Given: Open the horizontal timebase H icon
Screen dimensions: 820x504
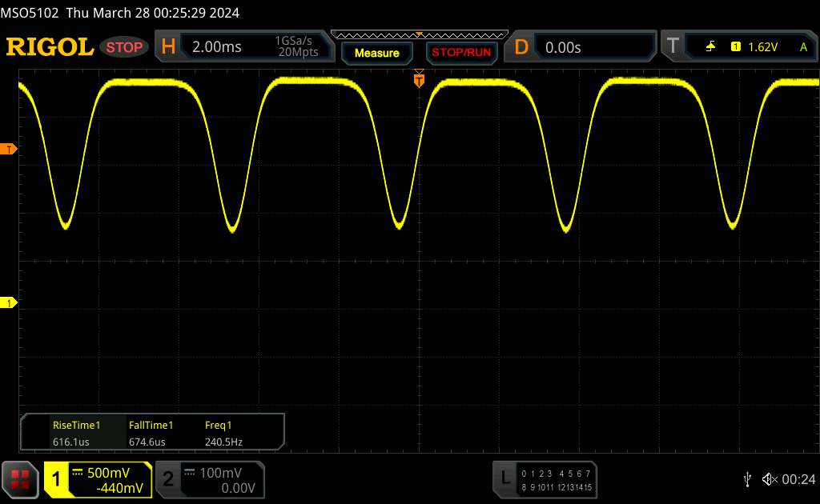Looking at the screenshot, I should click(x=168, y=47).
